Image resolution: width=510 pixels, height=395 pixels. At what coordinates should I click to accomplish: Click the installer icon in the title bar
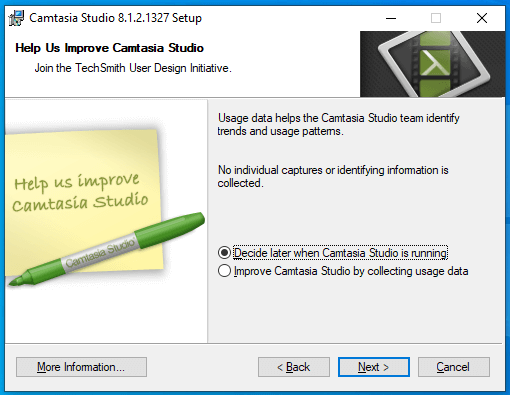16,18
